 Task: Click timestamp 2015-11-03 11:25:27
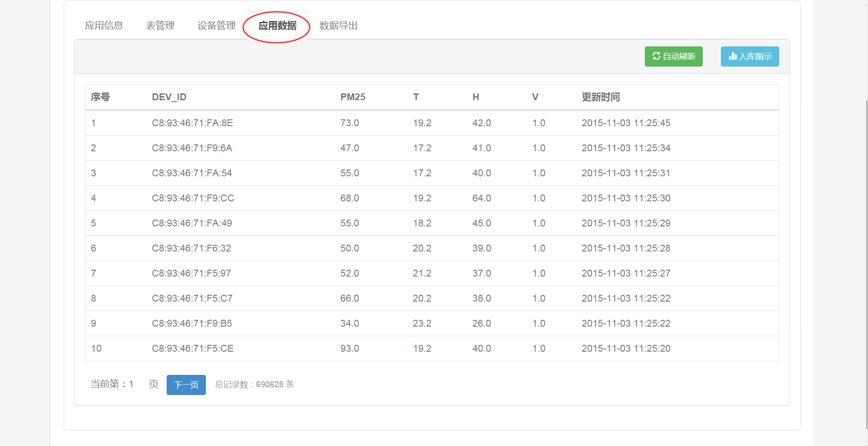coord(626,273)
